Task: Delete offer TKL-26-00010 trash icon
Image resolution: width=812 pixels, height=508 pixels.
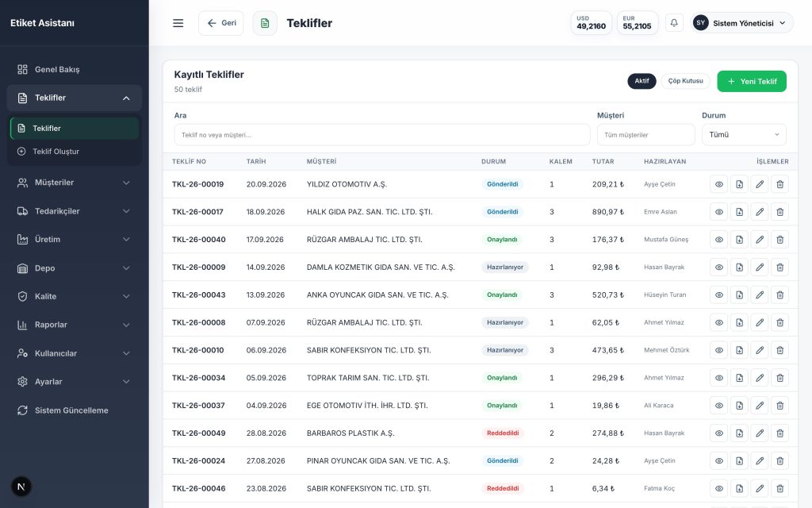Action: click(780, 350)
